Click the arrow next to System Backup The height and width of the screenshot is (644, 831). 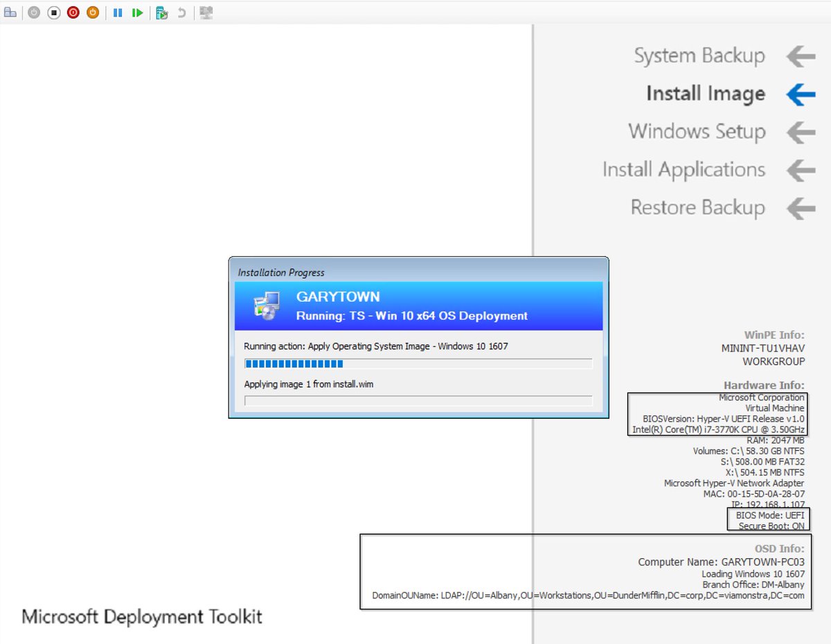(801, 57)
